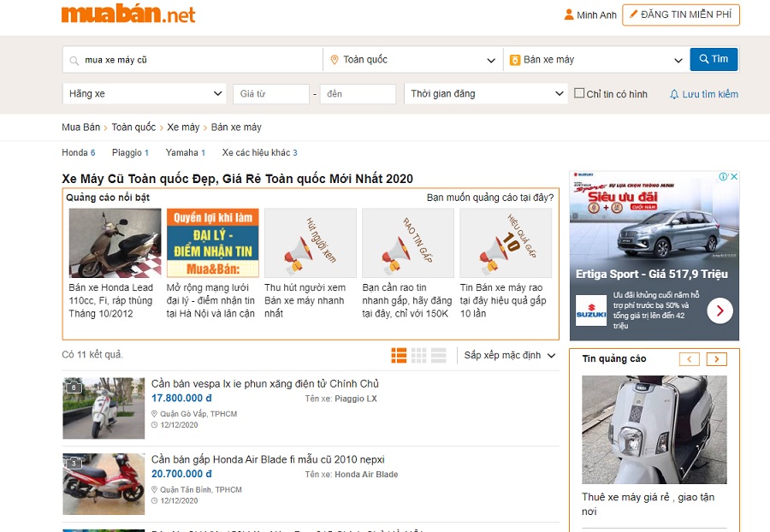Click the Giá từ price input
Image resolution: width=770 pixels, height=532 pixels.
[271, 94]
